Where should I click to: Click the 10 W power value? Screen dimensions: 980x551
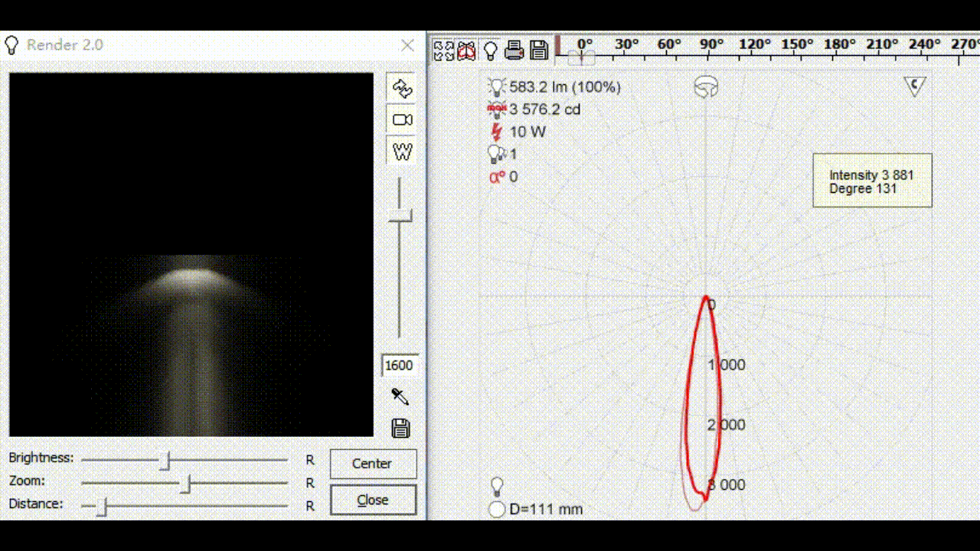pyautogui.click(x=528, y=132)
